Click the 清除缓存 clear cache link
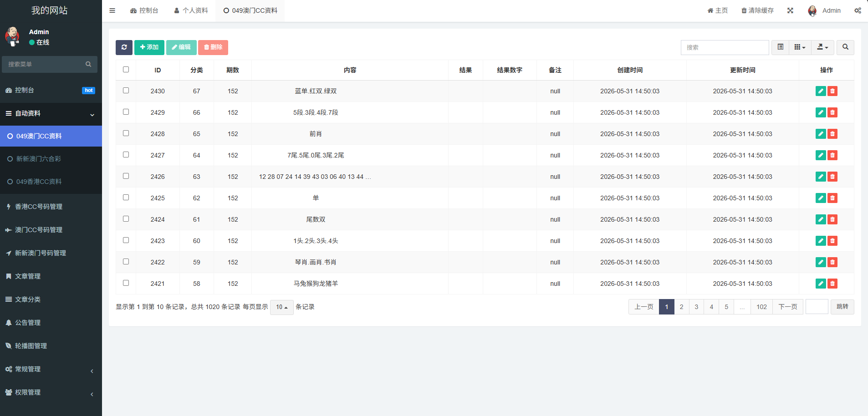This screenshot has width=868, height=416. pos(757,10)
